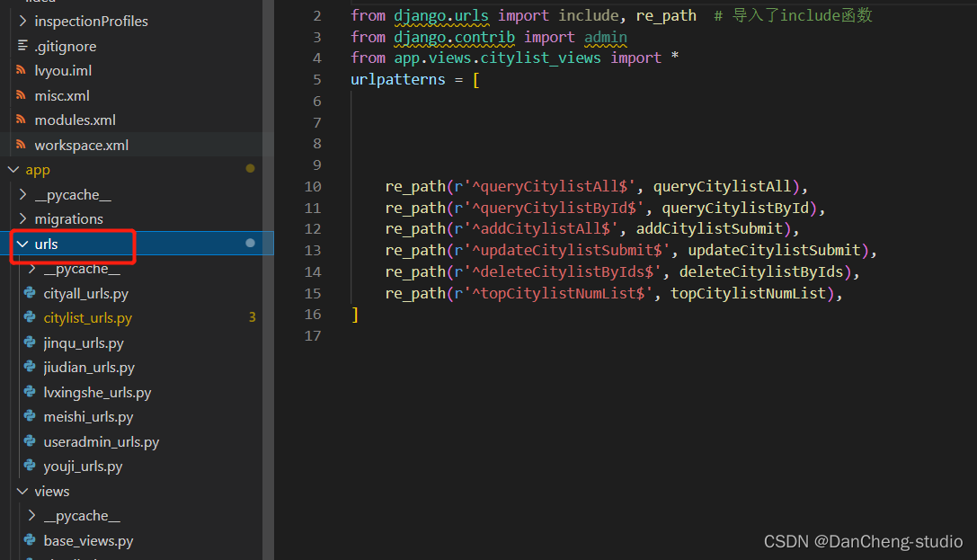Click the Python icon next to base_views.py

click(x=29, y=541)
